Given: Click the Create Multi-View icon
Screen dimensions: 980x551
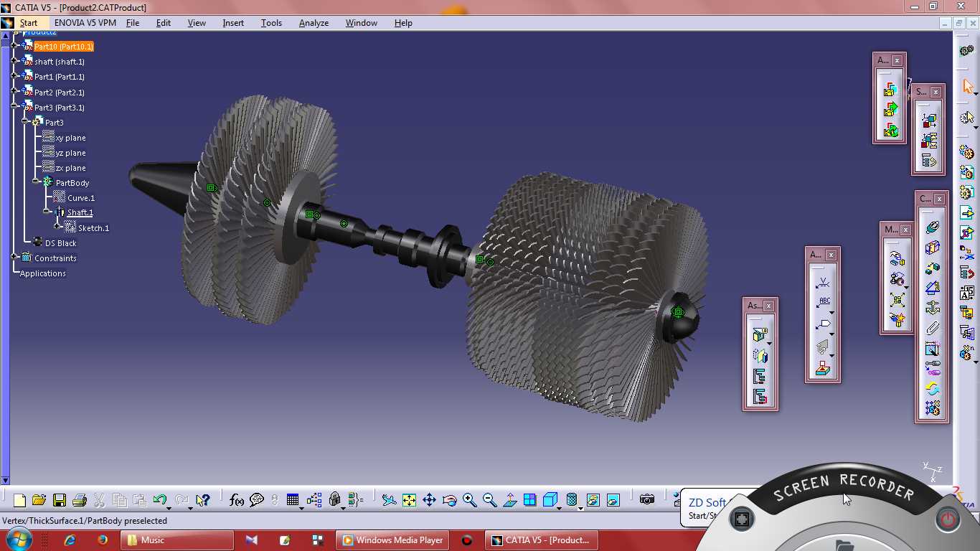Looking at the screenshot, I should pyautogui.click(x=530, y=500).
